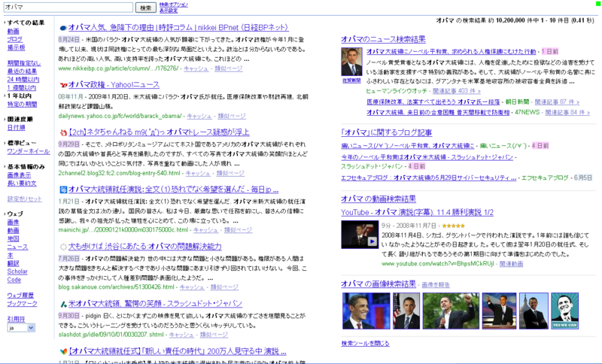Click the Obama news portrait thumbnail
This screenshot has height=364, width=602.
[351, 62]
